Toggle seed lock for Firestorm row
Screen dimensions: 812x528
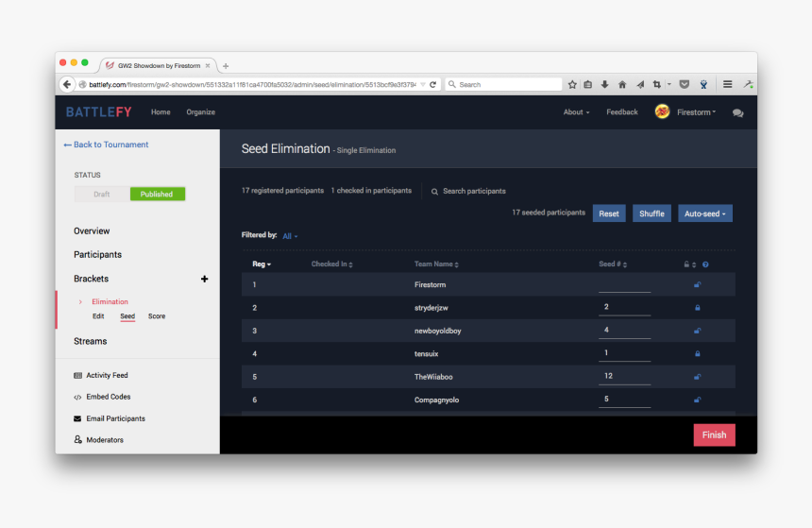click(697, 284)
